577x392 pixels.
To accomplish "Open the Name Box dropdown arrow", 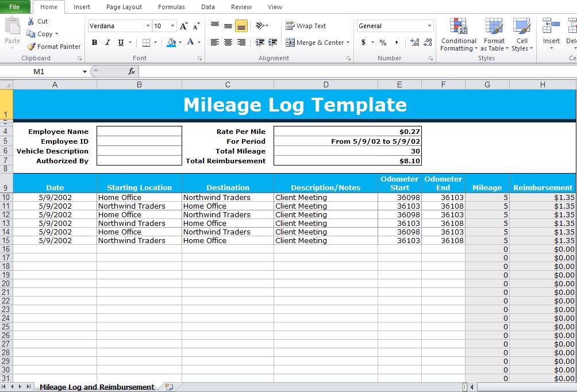I will coord(84,71).
